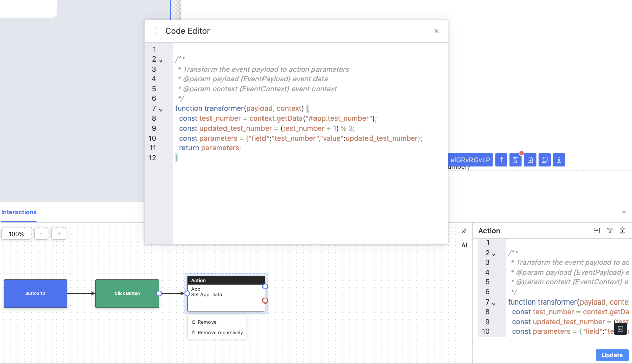Click the filter icon in Action panel
The width and height of the screenshot is (632, 364).
pos(610,231)
